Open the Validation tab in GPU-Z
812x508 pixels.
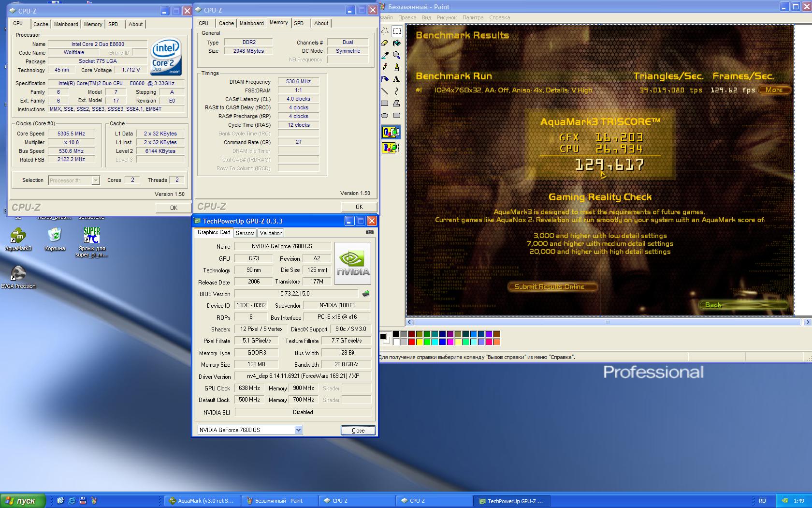tap(271, 233)
